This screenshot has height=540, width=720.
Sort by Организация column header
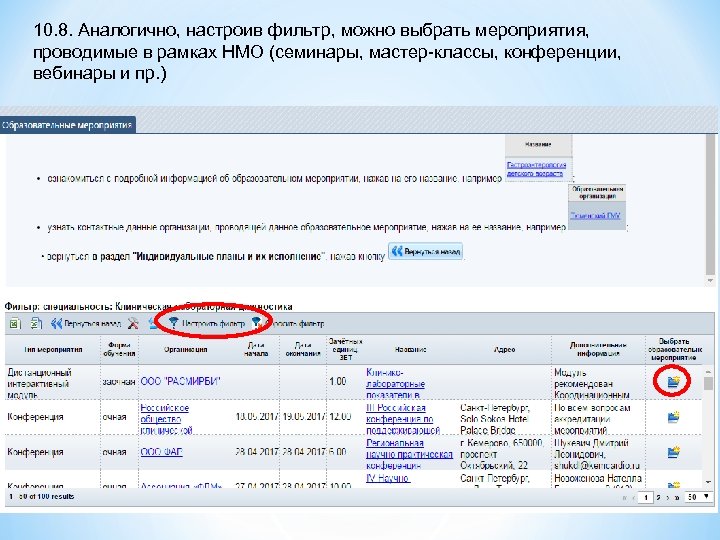pos(186,349)
